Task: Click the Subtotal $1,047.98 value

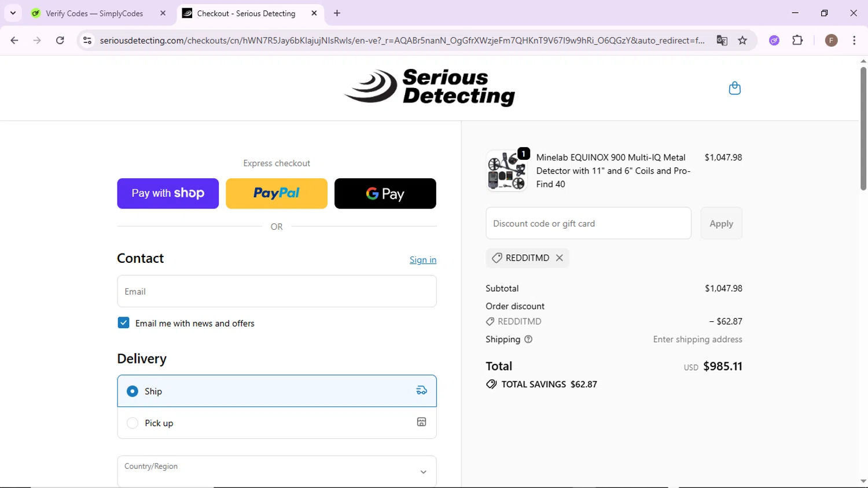Action: pos(723,288)
